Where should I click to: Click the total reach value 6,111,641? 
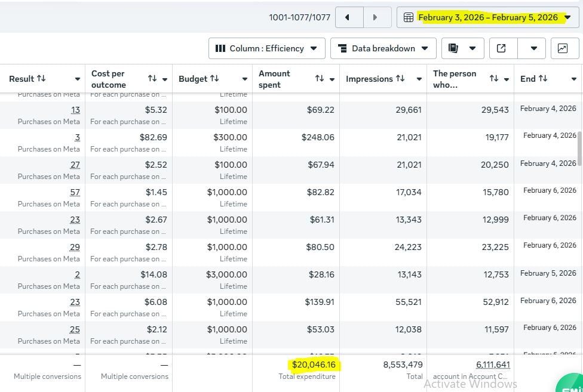pyautogui.click(x=493, y=365)
